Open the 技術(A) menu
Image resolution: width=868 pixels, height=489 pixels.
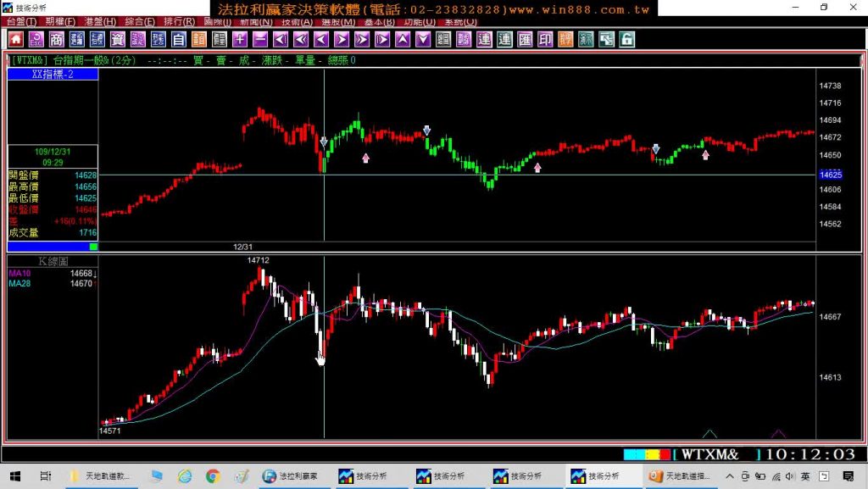click(298, 21)
